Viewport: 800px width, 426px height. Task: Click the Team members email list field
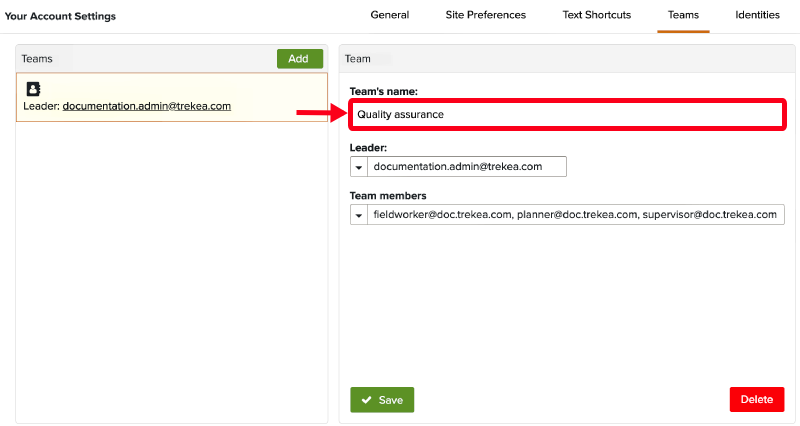point(576,215)
